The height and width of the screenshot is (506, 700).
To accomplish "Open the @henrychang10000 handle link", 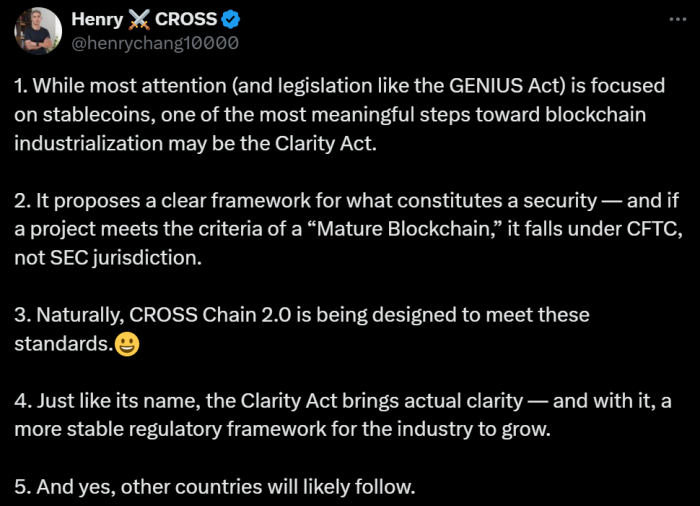I will [155, 43].
